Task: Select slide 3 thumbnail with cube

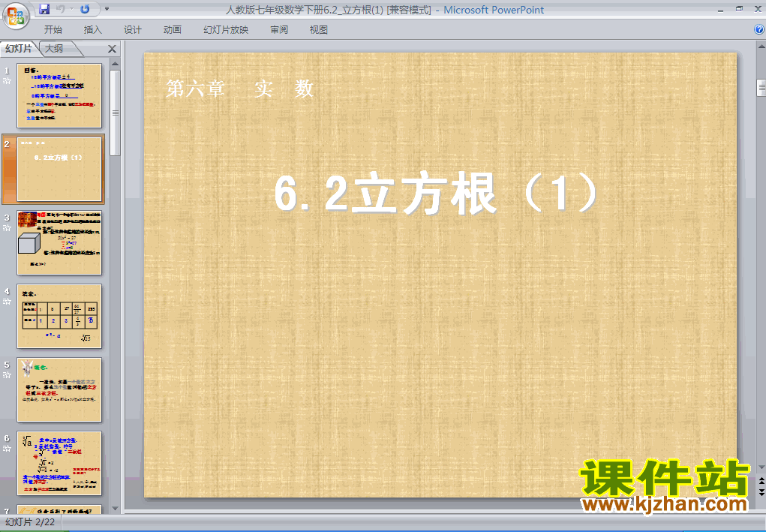Action: click(59, 243)
